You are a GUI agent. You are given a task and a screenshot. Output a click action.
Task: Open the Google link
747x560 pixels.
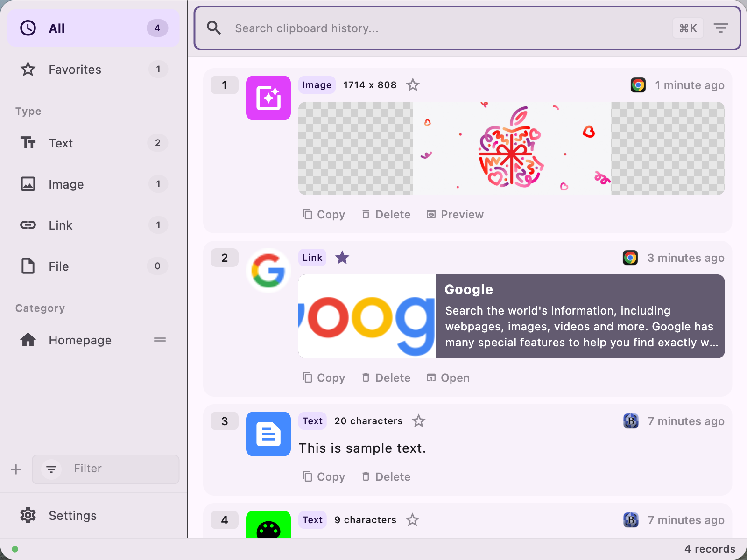click(447, 378)
